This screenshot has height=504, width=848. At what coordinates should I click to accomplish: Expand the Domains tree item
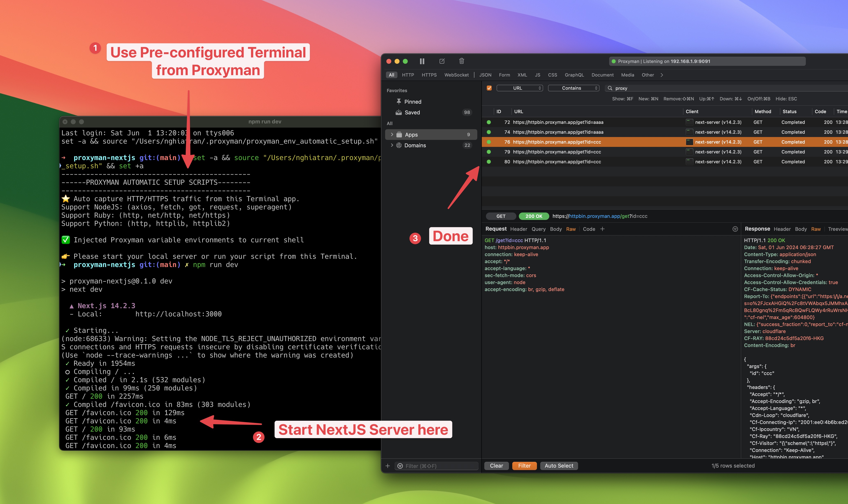coord(391,145)
